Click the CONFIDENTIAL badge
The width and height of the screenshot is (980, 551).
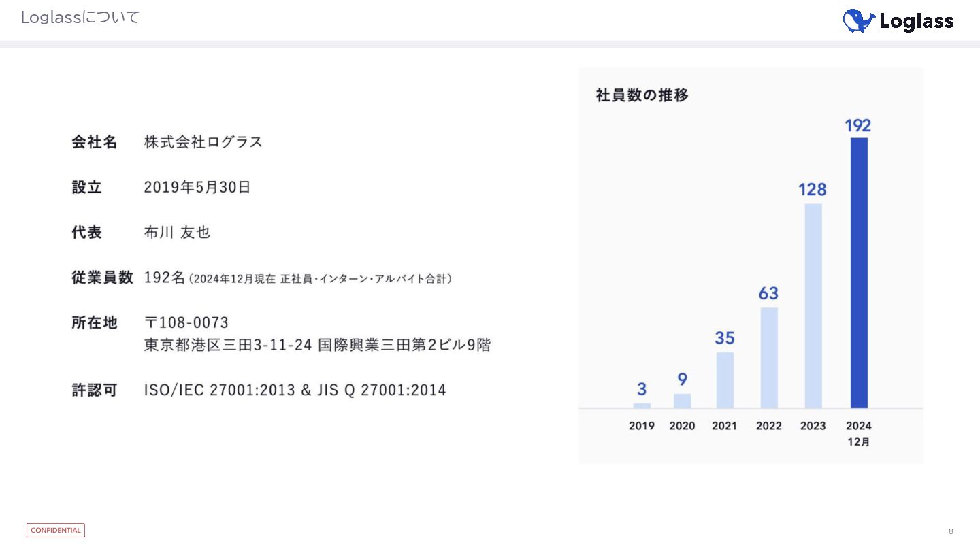pos(56,530)
